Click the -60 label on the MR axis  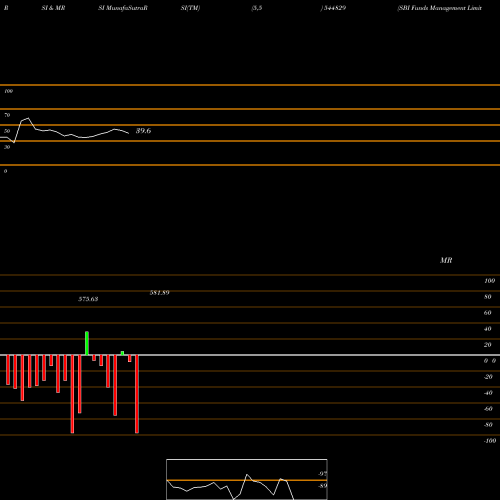pyautogui.click(x=488, y=409)
